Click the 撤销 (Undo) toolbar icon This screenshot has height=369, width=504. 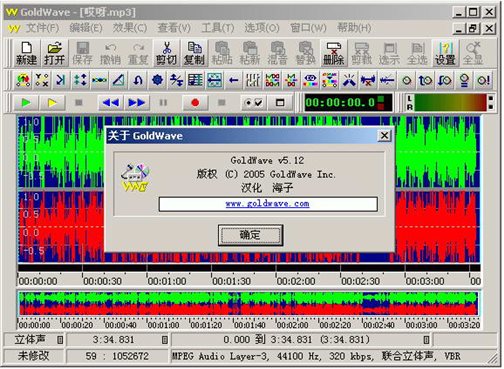(x=110, y=53)
